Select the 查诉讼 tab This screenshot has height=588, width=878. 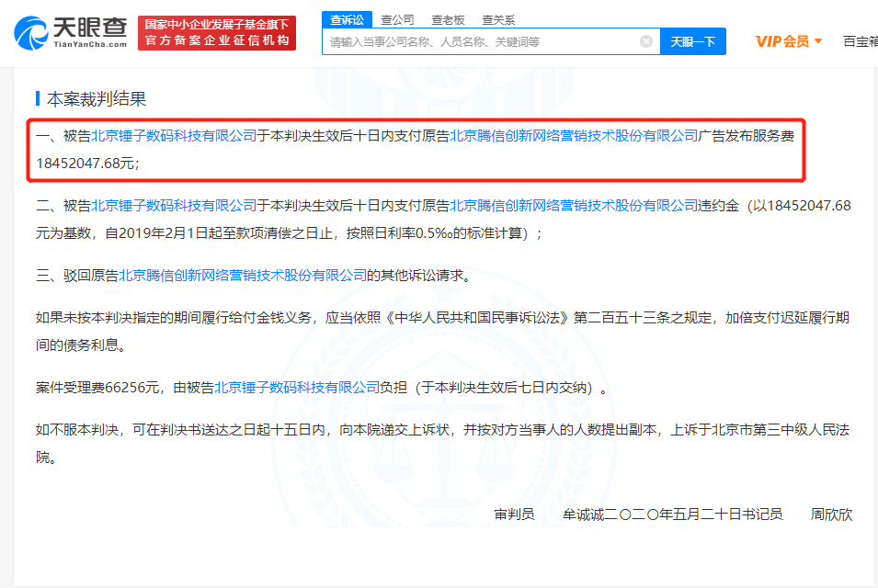(x=347, y=19)
